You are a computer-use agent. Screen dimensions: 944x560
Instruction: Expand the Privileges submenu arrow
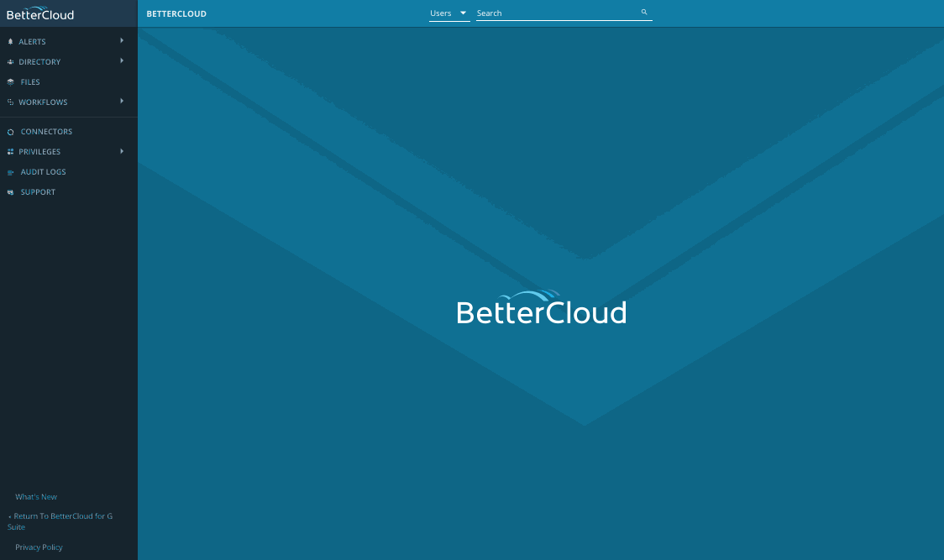click(x=122, y=151)
